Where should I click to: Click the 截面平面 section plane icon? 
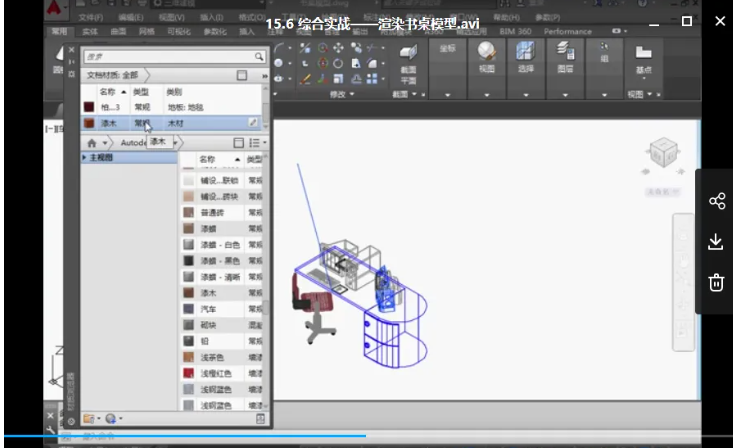coord(408,52)
